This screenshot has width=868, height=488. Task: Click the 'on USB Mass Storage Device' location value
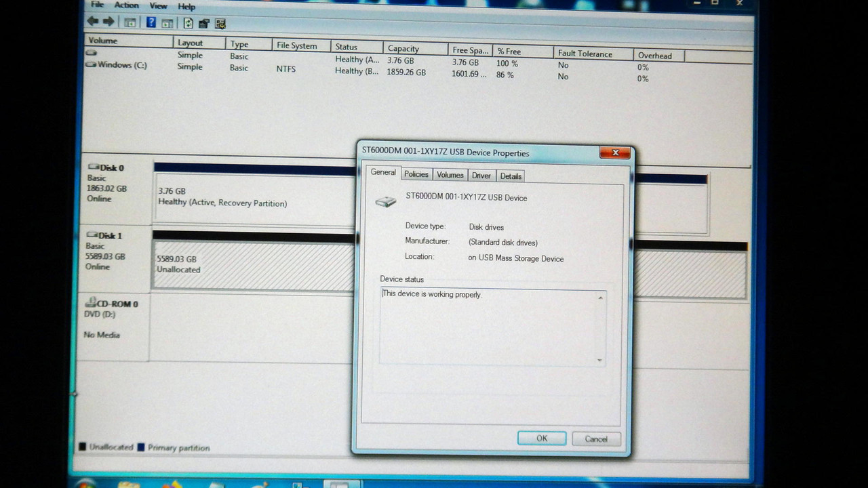click(x=515, y=258)
